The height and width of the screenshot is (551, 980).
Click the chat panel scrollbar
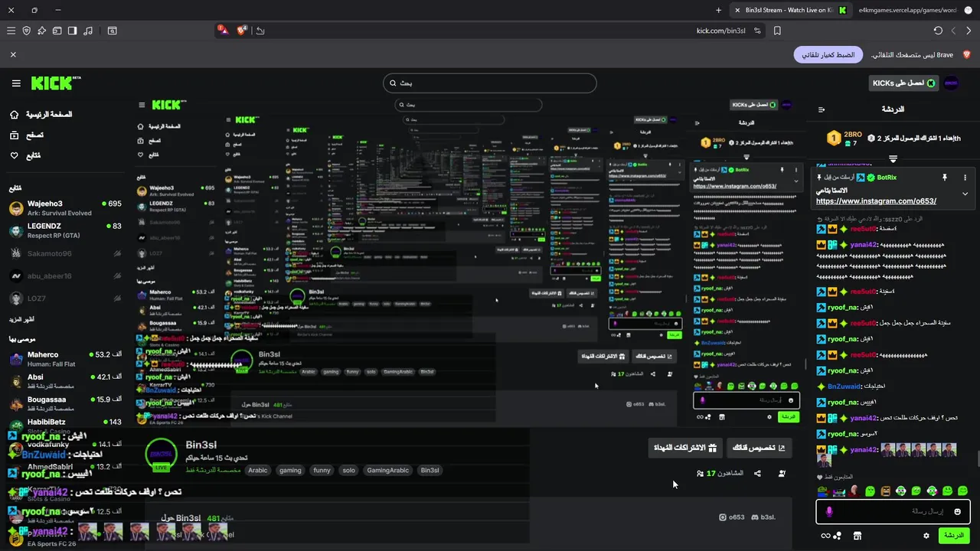[977, 459]
